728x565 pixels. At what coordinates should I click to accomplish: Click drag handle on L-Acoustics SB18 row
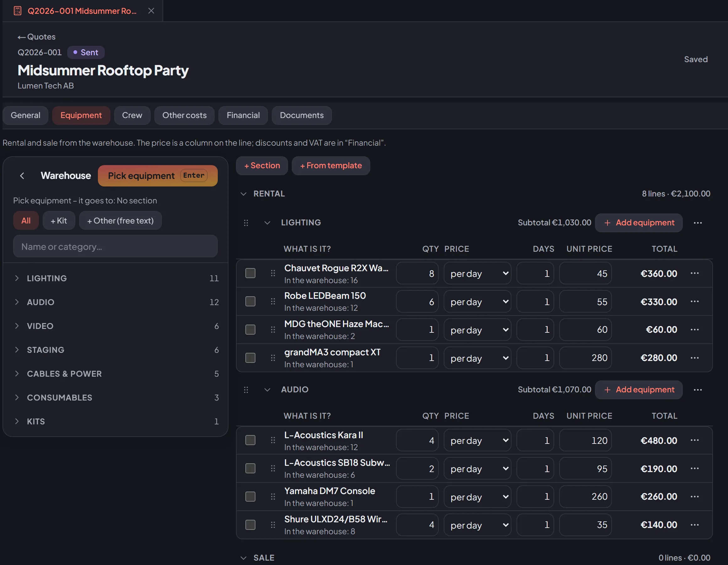(x=273, y=469)
